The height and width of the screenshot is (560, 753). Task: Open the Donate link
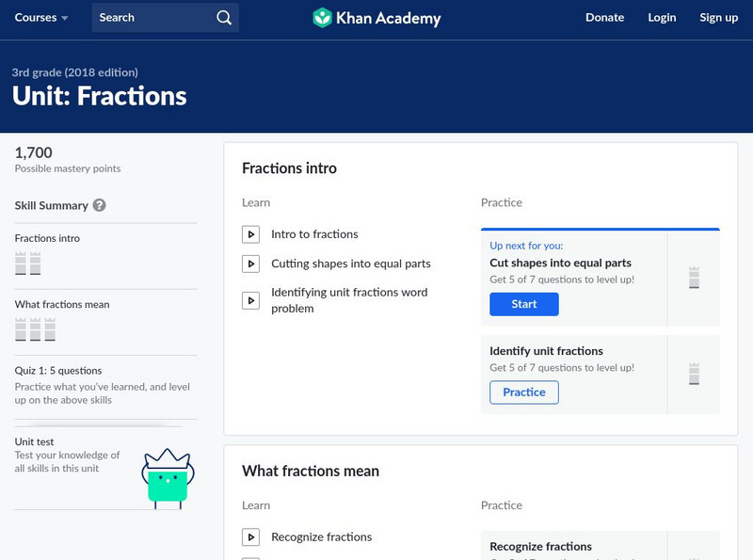coord(604,18)
